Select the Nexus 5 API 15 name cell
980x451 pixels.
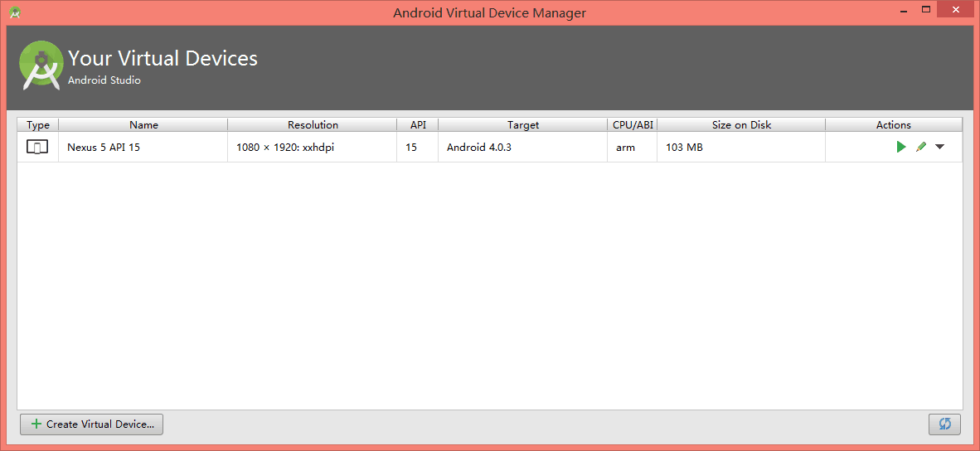[x=143, y=148]
